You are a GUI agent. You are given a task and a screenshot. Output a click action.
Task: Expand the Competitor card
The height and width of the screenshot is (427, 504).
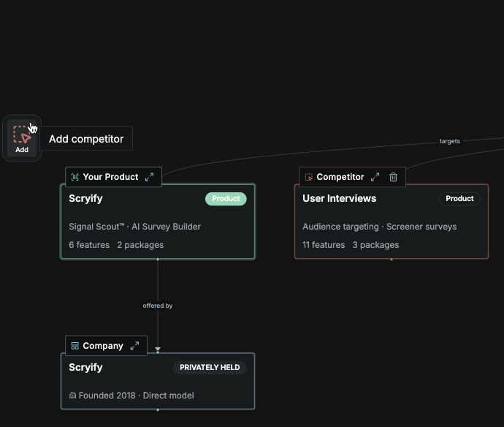(375, 177)
